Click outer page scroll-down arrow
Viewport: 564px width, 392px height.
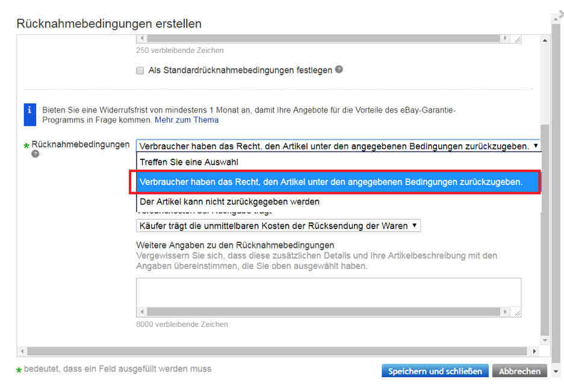click(556, 372)
